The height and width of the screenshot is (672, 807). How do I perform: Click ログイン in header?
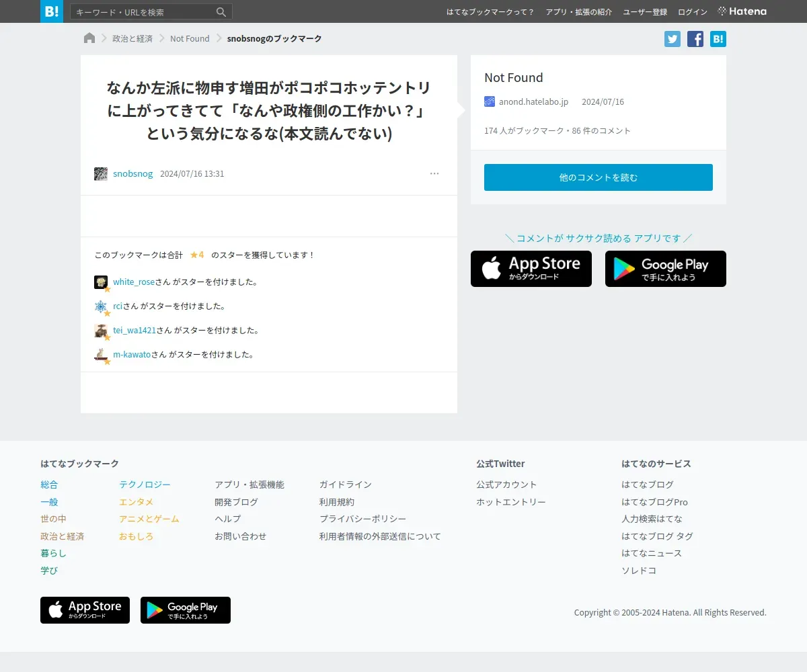tap(693, 12)
